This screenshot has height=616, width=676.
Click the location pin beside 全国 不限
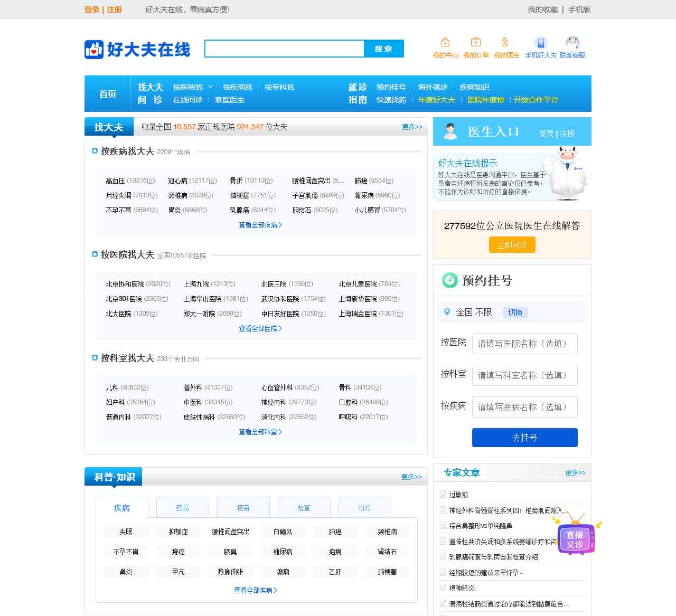pyautogui.click(x=446, y=312)
